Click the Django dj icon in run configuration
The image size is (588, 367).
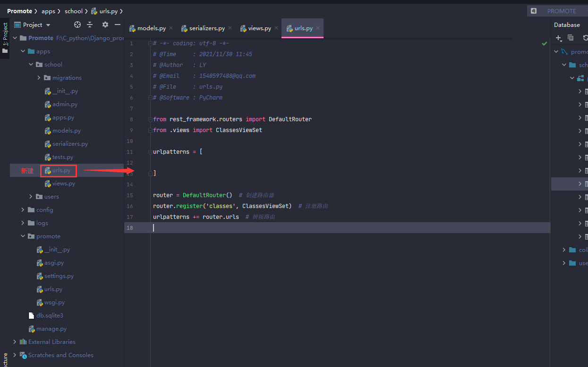pos(534,11)
